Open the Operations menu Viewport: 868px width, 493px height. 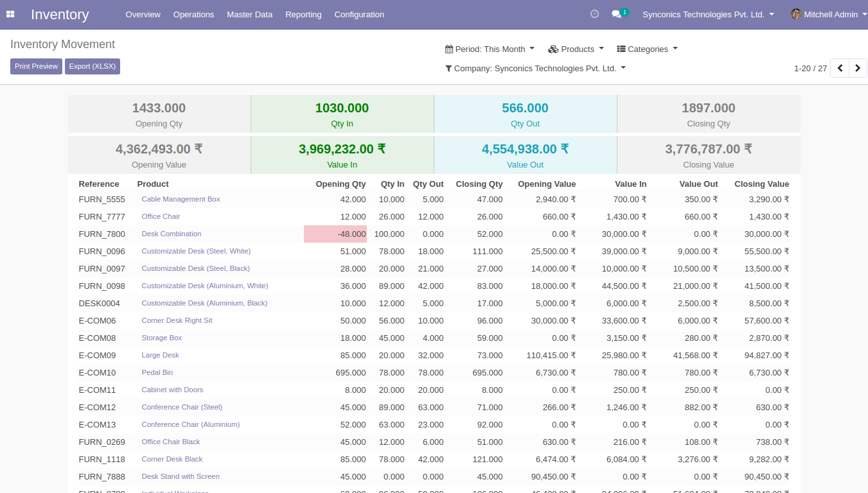[193, 14]
